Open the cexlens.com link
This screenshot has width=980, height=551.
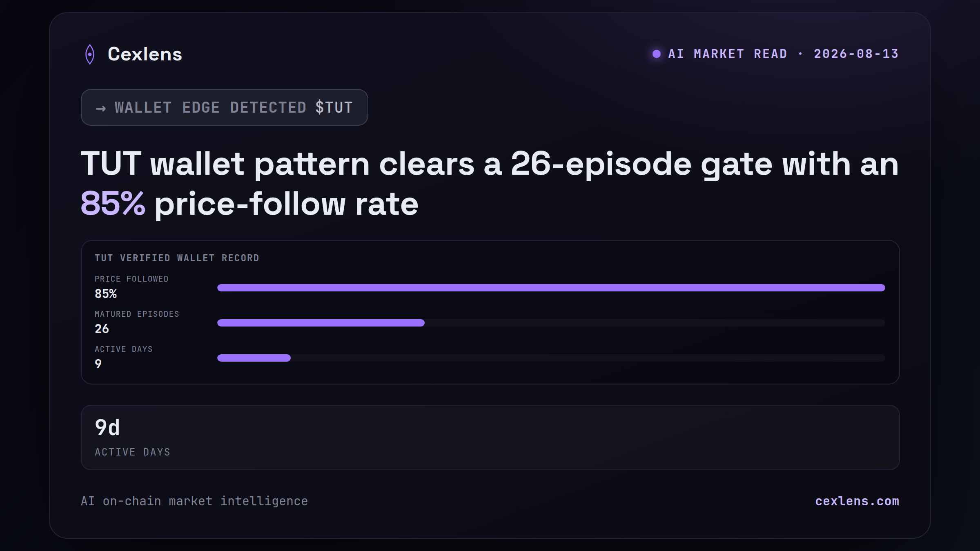(x=857, y=501)
